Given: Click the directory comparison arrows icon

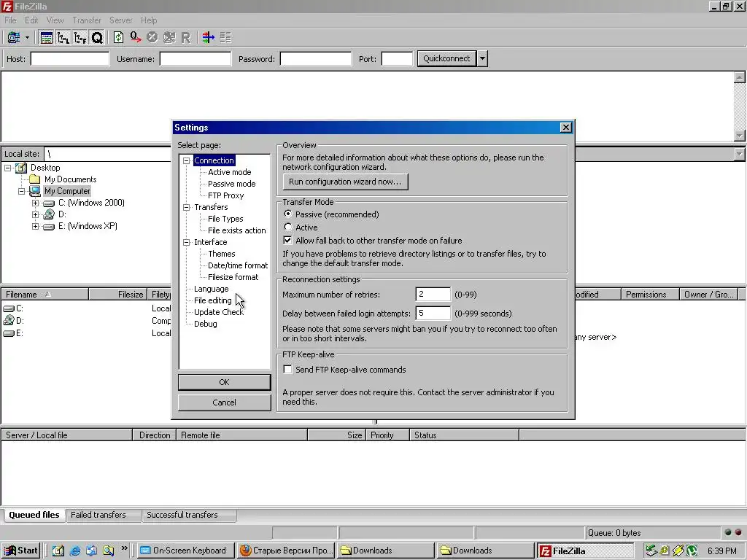Looking at the screenshot, I should 208,38.
